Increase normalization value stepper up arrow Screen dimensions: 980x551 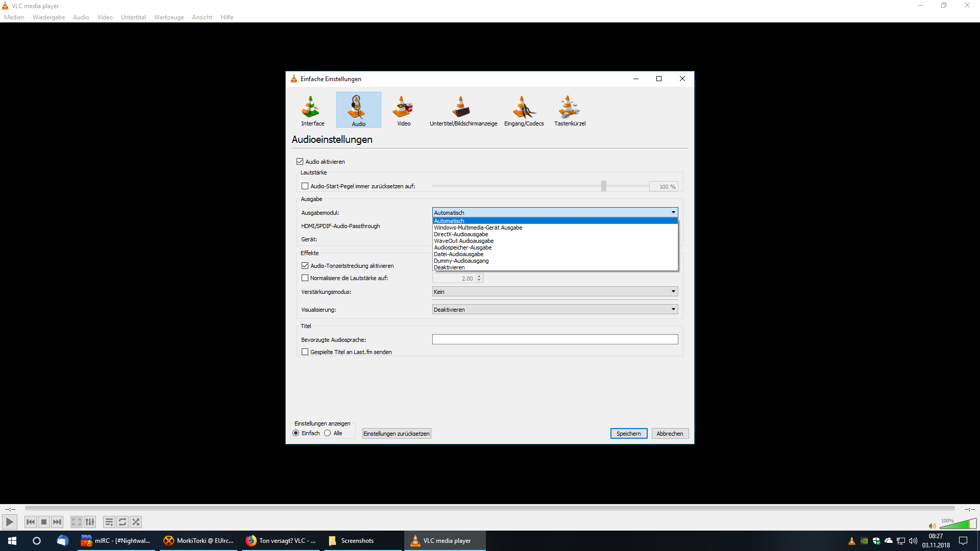point(479,276)
